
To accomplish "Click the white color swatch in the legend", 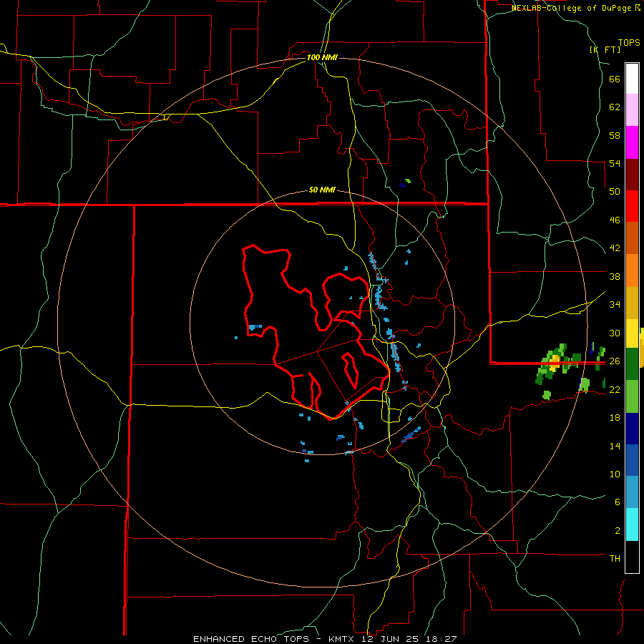I will (x=632, y=79).
